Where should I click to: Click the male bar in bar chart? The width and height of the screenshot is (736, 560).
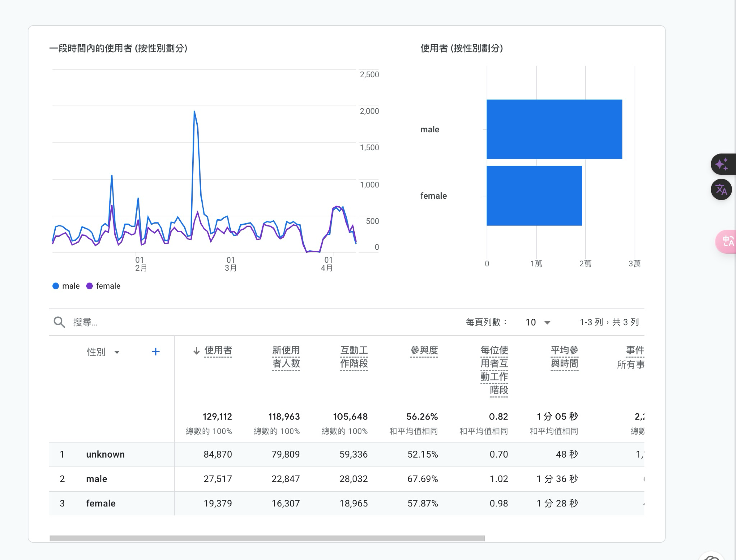(554, 129)
